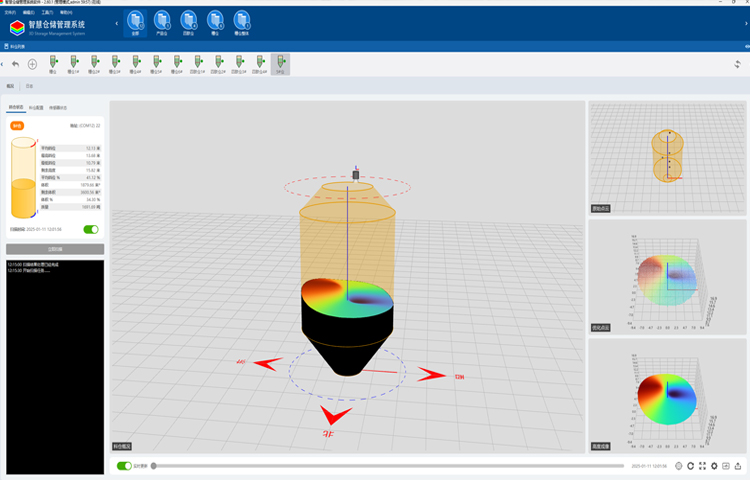750x480 pixels.
Task: Click the back arrow in the silo toolbar
Action: click(x=15, y=64)
